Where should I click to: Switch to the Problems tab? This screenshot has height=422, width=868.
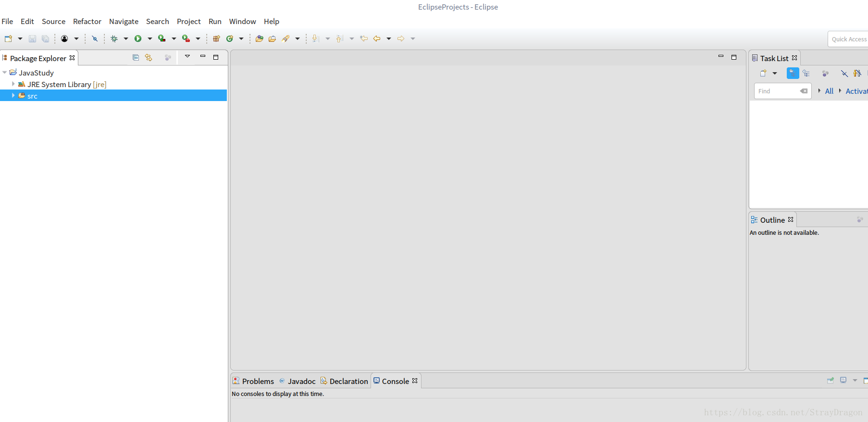click(253, 381)
